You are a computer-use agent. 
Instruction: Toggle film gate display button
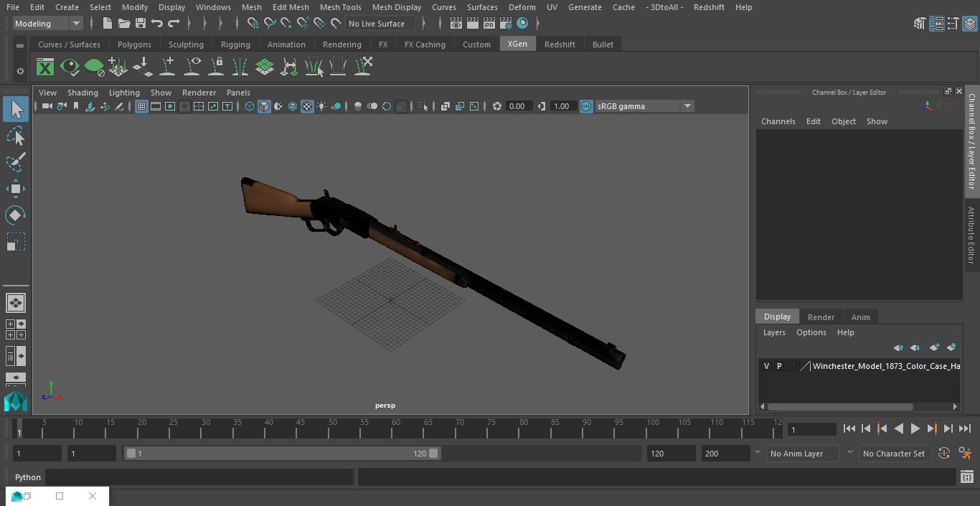tap(156, 106)
